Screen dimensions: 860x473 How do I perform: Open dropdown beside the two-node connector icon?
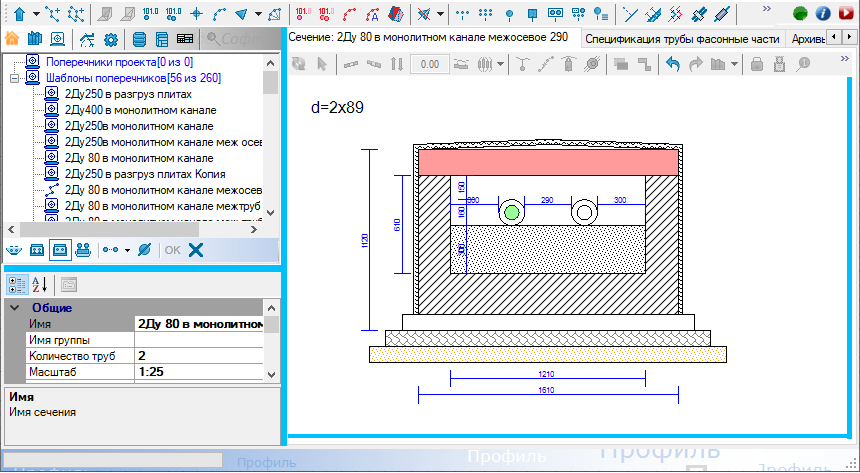(127, 251)
